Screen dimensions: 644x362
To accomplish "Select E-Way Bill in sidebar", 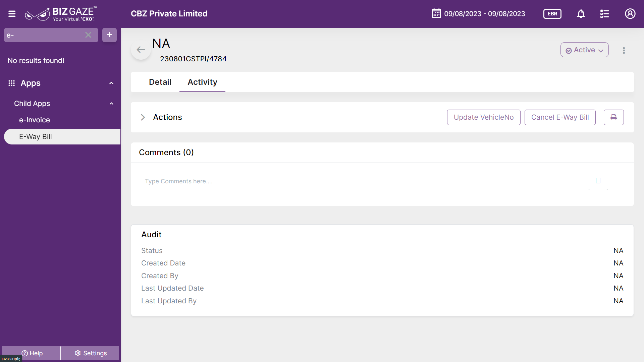I will click(x=62, y=137).
